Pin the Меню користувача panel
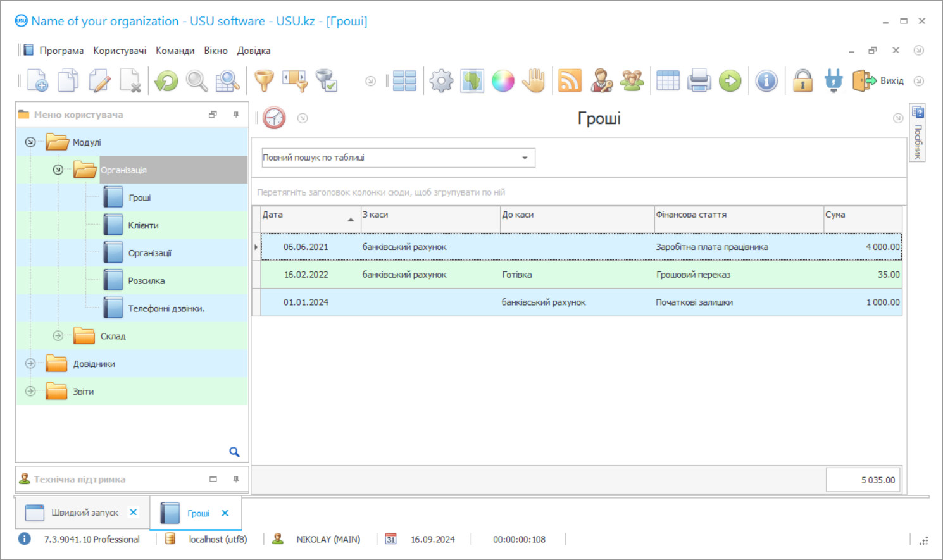The width and height of the screenshot is (943, 560). 236,115
